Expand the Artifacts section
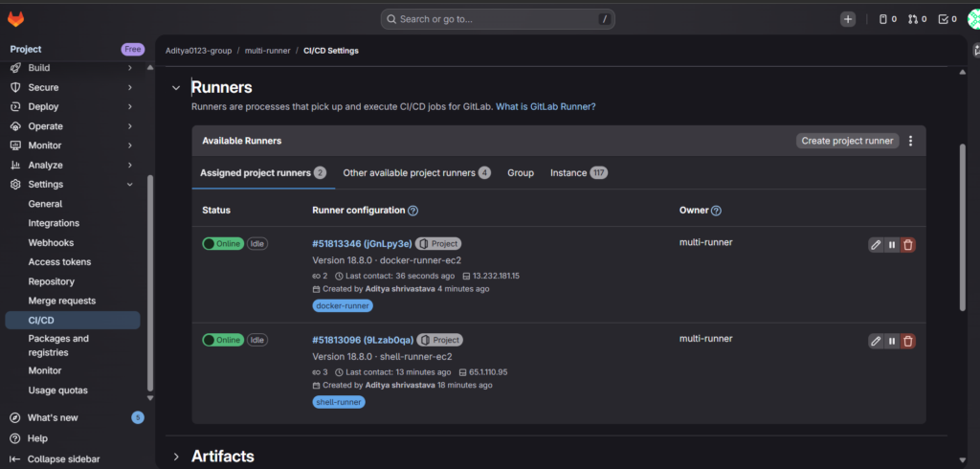The height and width of the screenshot is (469, 980). [x=175, y=457]
